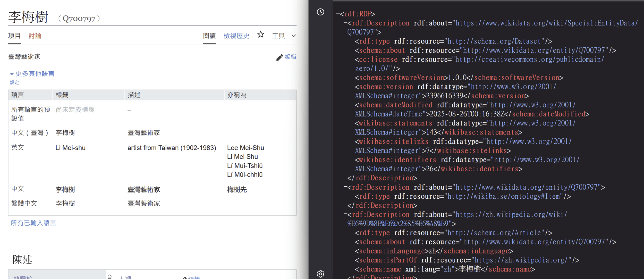Click the star watchlist icon

[x=260, y=35]
